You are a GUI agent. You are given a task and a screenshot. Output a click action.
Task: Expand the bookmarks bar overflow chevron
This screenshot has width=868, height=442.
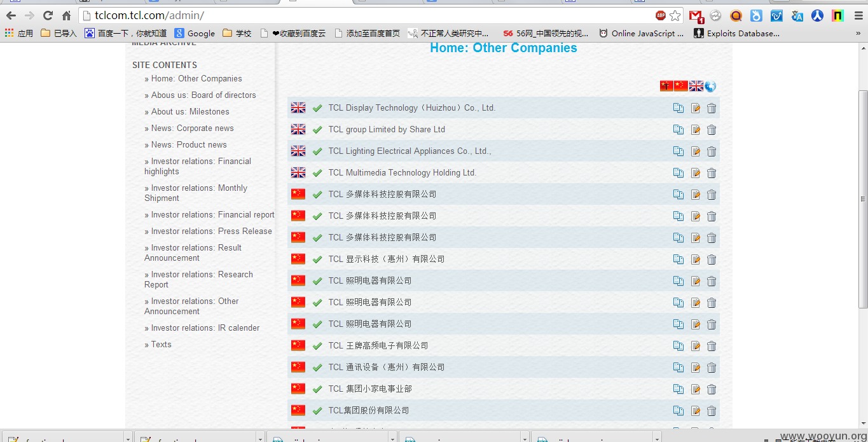tap(858, 33)
